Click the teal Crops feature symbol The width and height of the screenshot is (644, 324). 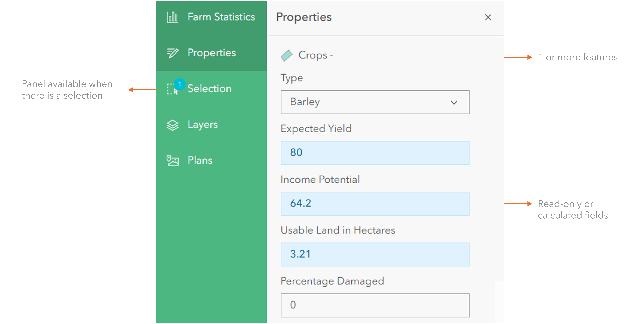pyautogui.click(x=286, y=55)
